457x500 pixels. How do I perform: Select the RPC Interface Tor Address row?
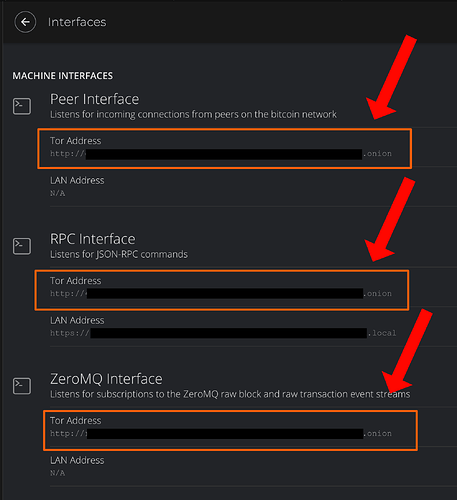click(x=222, y=290)
